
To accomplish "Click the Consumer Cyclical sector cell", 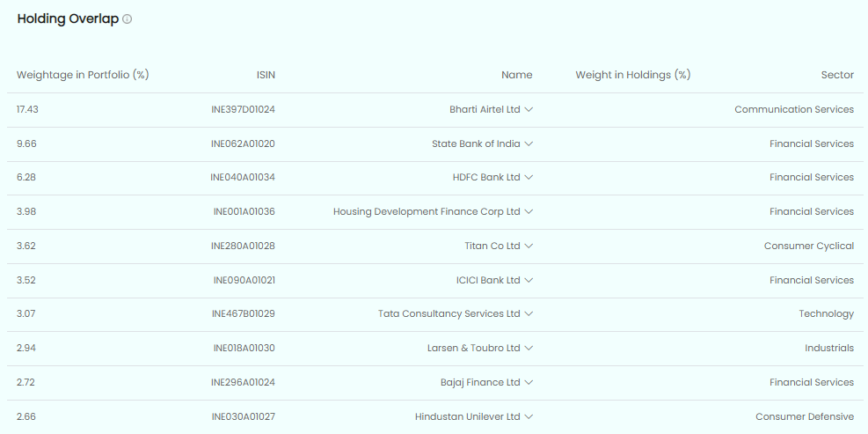I will tap(809, 246).
